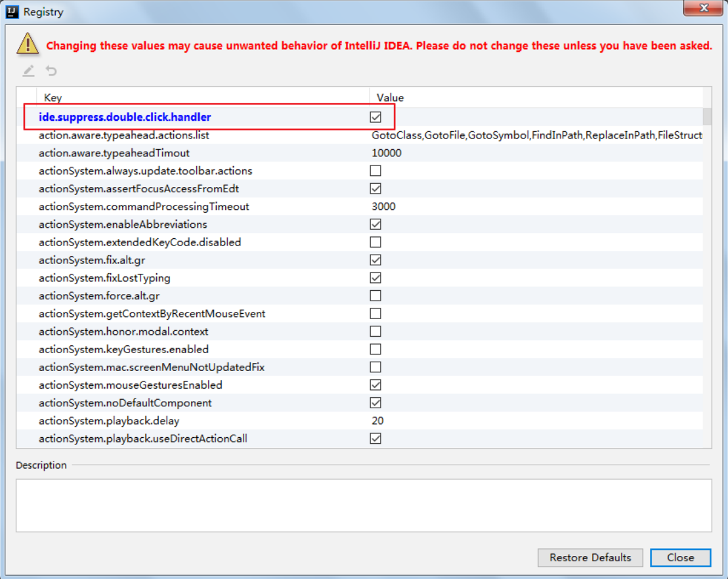Uncheck actionSystem.fix.alt.gr checkbox
Viewport: 728px width, 579px height.
pos(375,260)
